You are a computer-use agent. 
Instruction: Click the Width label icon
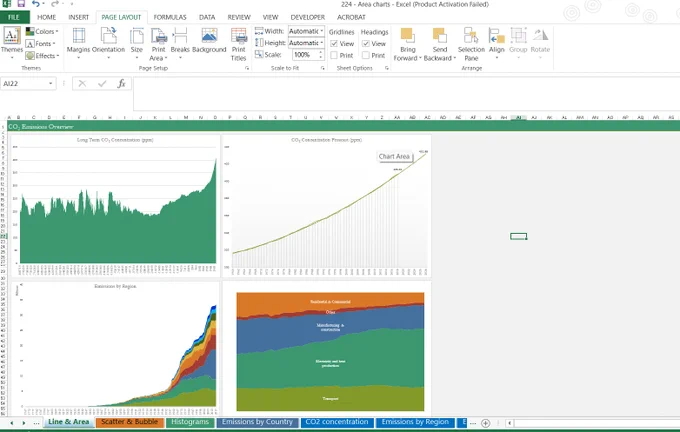click(x=259, y=31)
